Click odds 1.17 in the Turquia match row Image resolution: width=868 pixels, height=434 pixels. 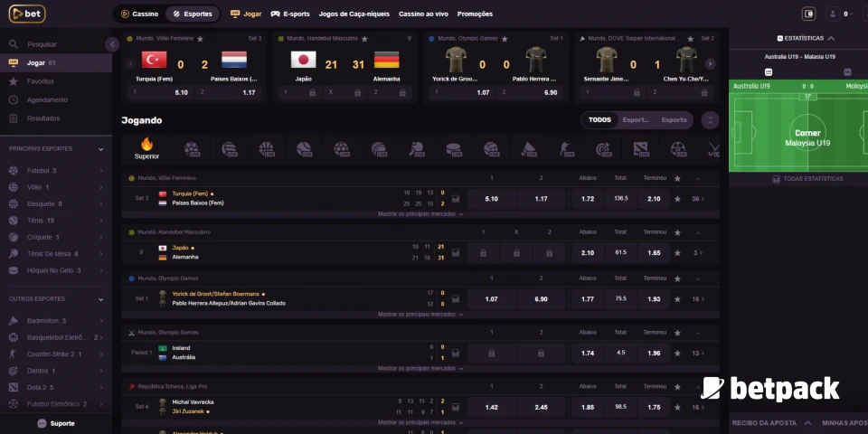pyautogui.click(x=541, y=198)
